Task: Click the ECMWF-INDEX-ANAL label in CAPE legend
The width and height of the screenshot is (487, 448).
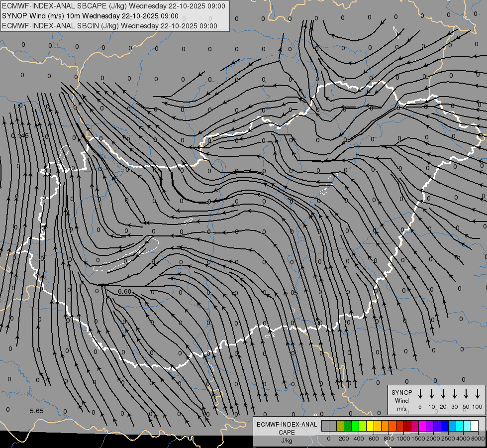Action: click(x=287, y=425)
